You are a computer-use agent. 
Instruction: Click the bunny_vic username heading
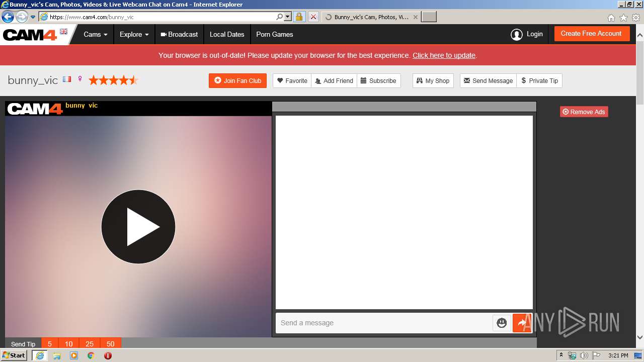point(33,80)
